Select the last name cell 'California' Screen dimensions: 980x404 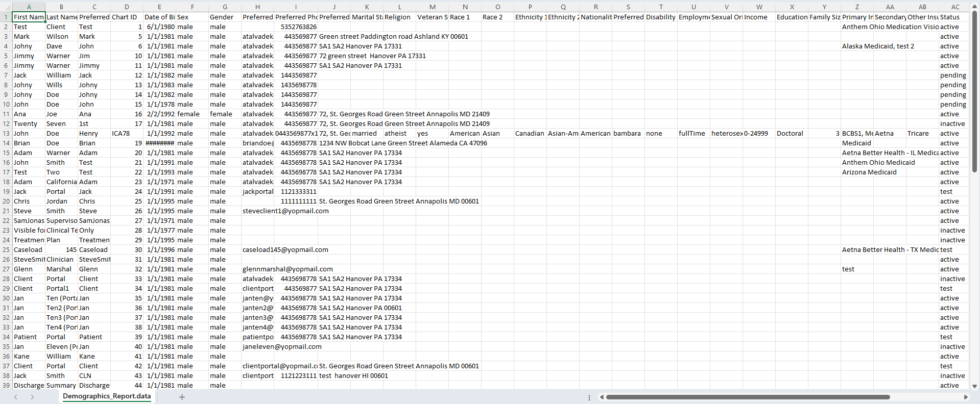tap(61, 182)
